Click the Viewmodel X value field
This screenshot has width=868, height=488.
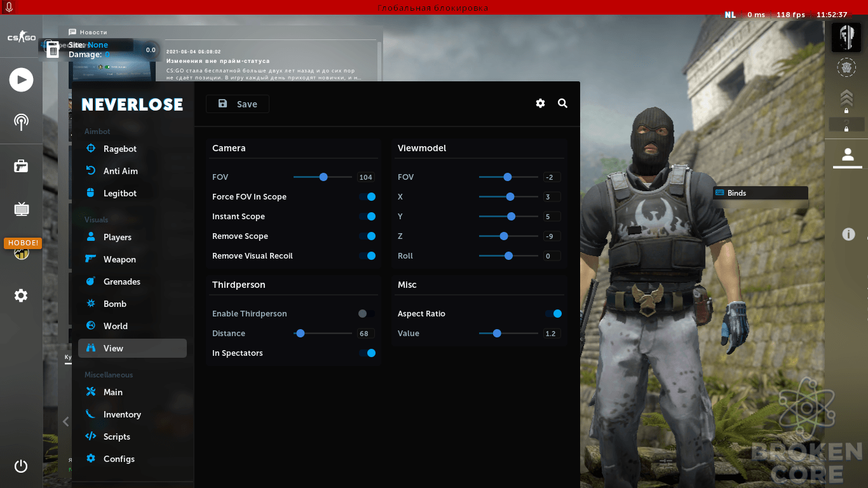click(552, 197)
